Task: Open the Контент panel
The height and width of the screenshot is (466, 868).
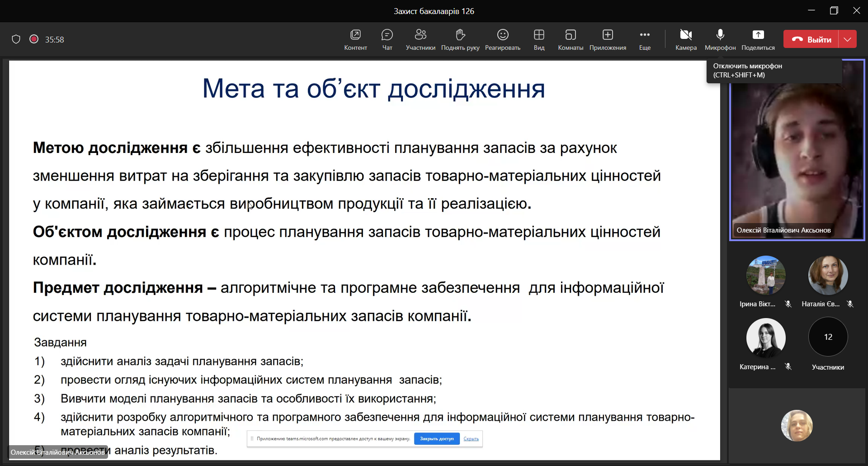Action: click(x=355, y=39)
